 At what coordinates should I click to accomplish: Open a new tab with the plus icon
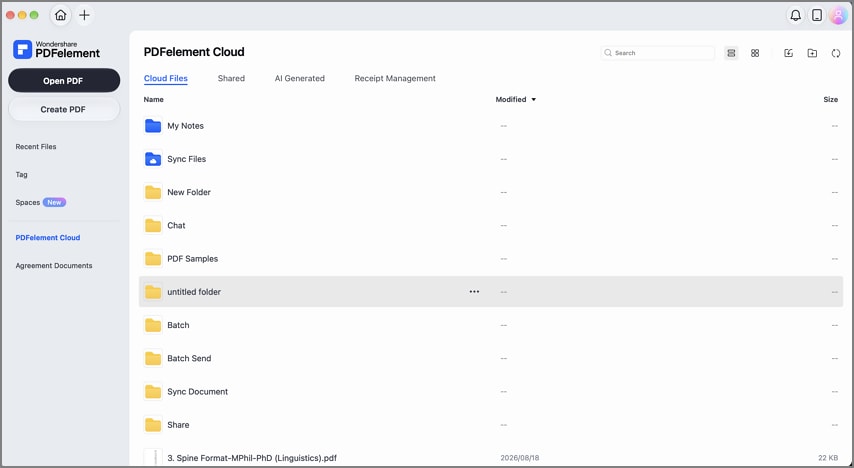pos(84,15)
